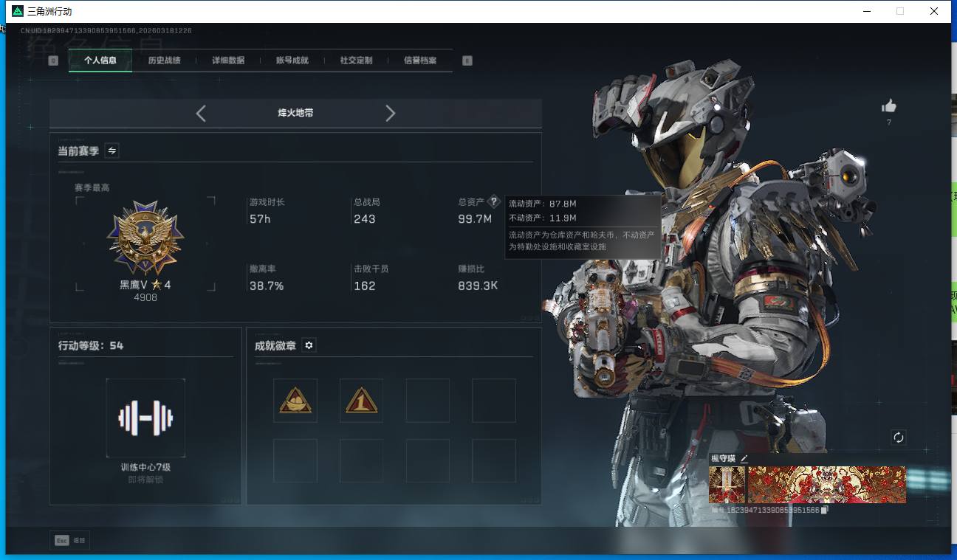The image size is (957, 560).
Task: Click the 赚损比 839.3K value
Action: coord(478,286)
